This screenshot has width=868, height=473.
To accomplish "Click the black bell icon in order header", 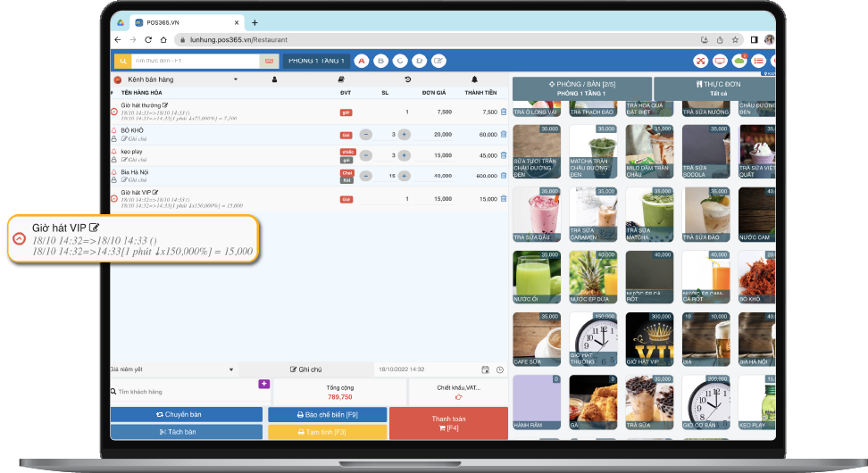I will (x=474, y=79).
